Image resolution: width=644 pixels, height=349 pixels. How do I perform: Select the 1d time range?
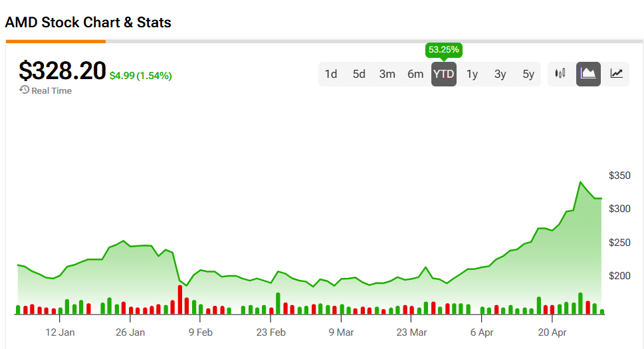(x=331, y=74)
